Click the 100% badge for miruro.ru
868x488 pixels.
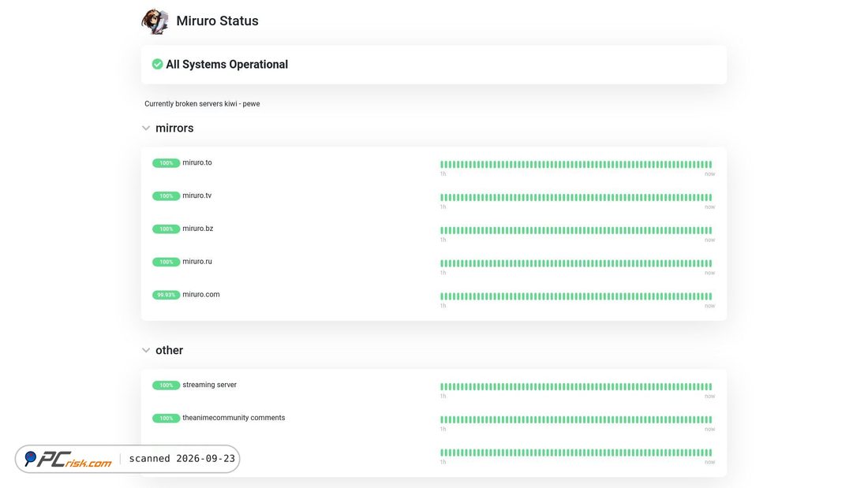(x=166, y=262)
